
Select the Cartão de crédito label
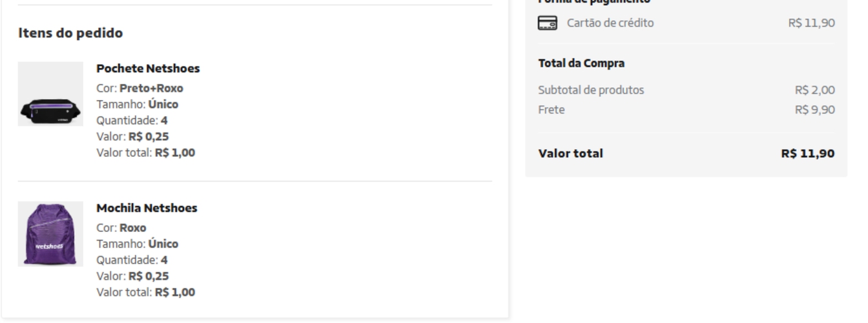point(610,23)
